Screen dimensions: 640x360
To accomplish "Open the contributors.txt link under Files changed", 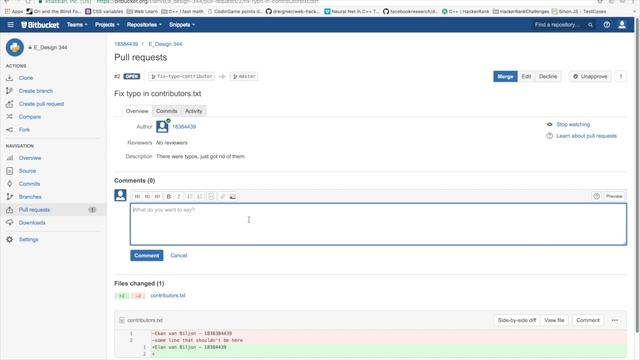I will point(168,296).
